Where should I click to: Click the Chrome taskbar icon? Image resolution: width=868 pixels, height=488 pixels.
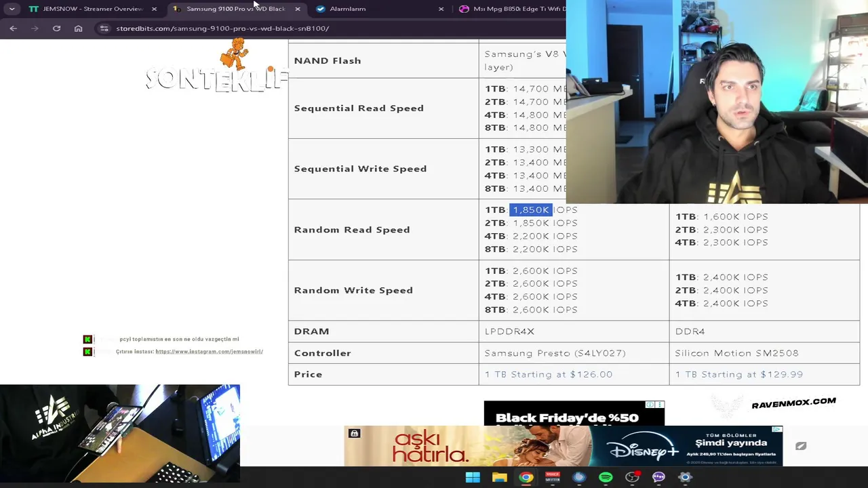pos(526,477)
